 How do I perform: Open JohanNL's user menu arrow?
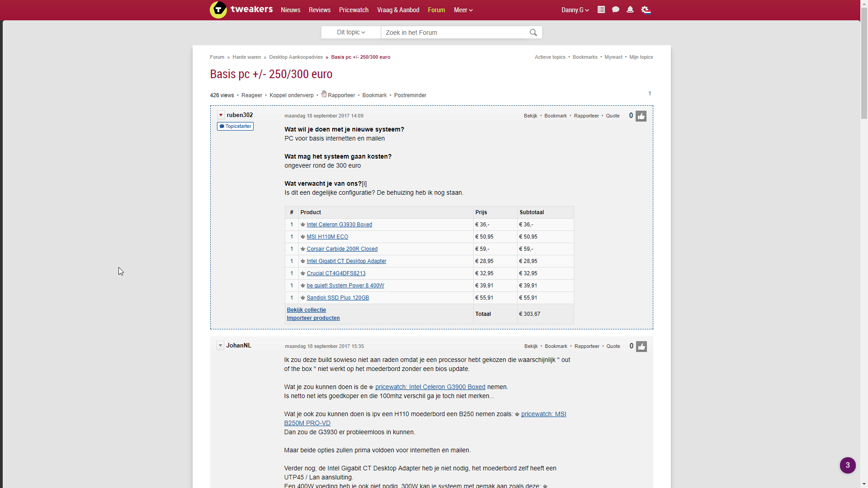click(220, 346)
